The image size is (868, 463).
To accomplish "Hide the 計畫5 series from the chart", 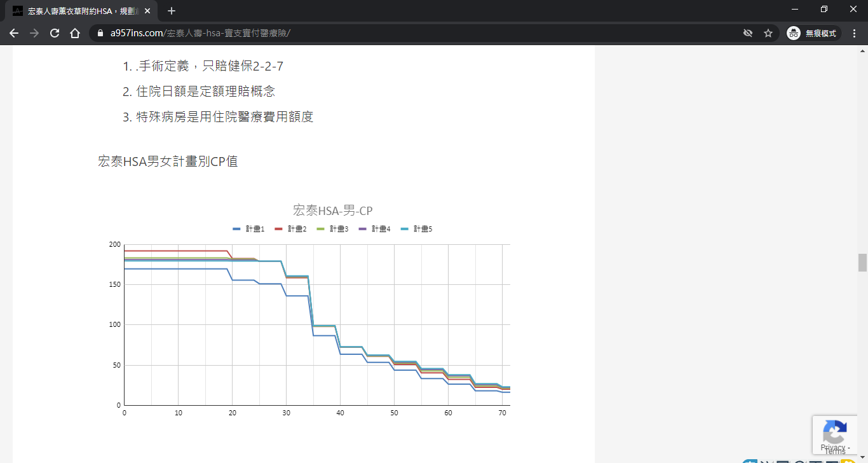I will point(416,229).
